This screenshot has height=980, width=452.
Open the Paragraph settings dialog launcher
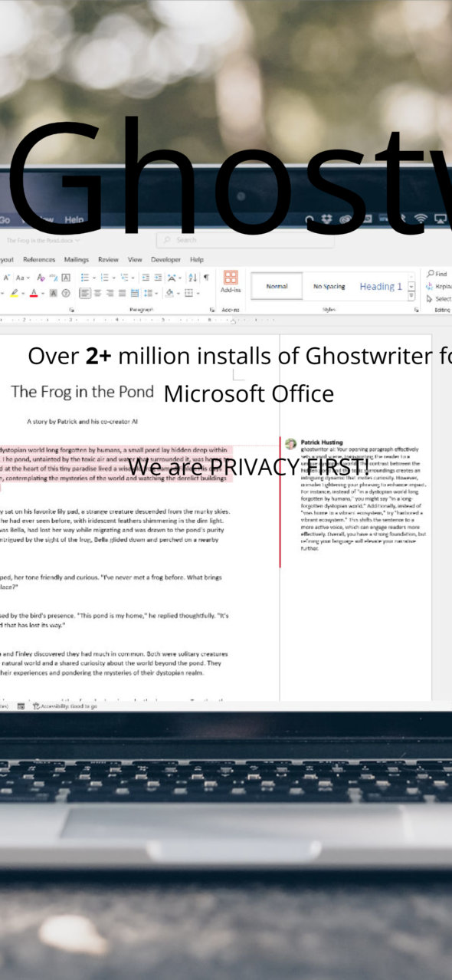click(212, 309)
